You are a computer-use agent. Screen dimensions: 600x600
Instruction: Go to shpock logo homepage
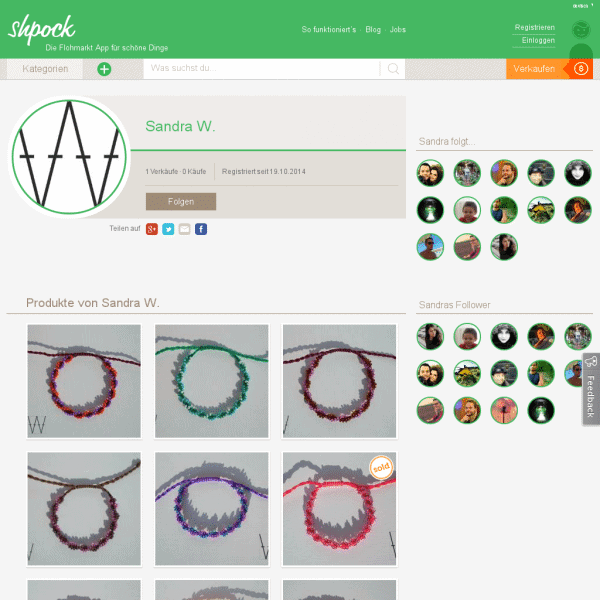pos(42,29)
